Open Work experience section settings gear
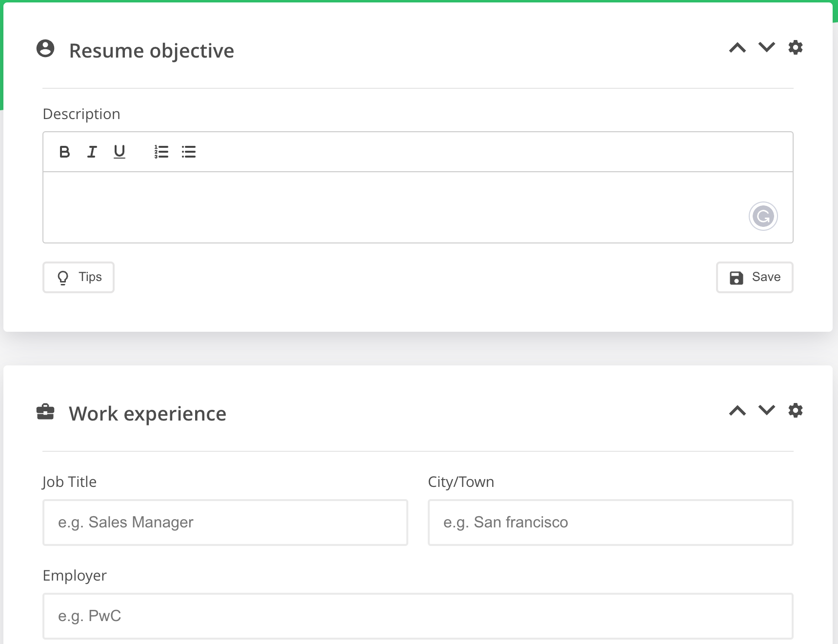The height and width of the screenshot is (644, 838). pos(796,411)
